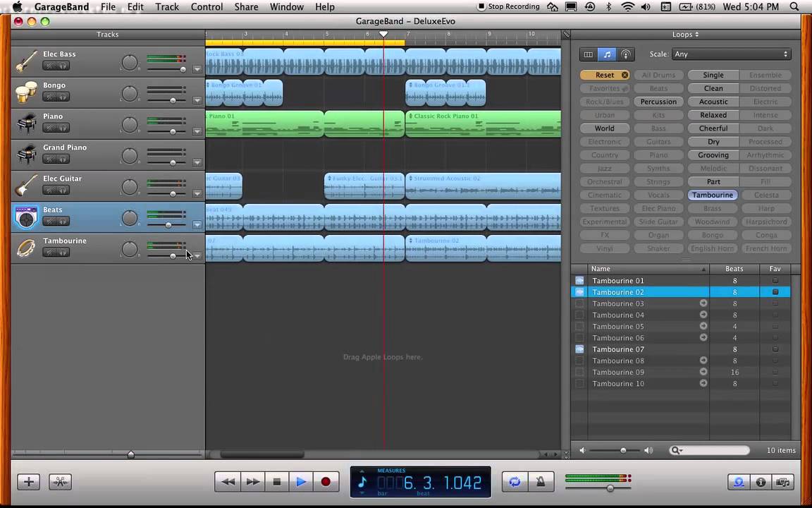The width and height of the screenshot is (812, 508).
Task: Open the Share menu
Action: tap(246, 7)
